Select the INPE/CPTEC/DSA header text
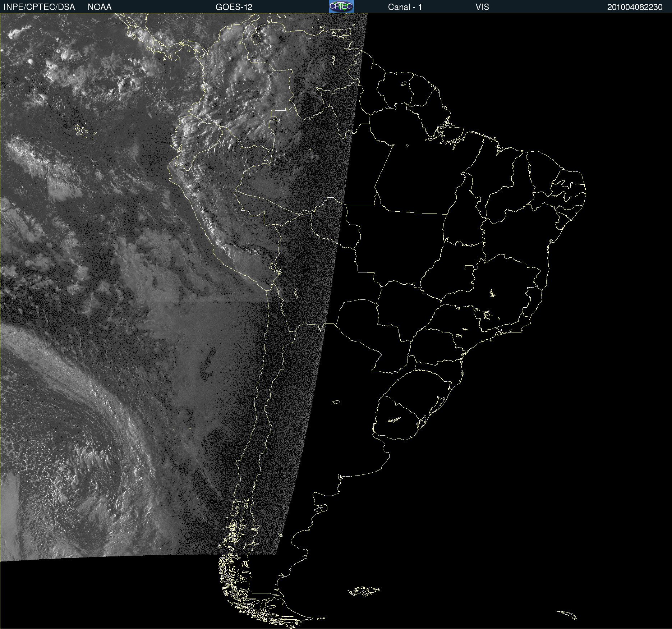The image size is (672, 629). coord(39,7)
